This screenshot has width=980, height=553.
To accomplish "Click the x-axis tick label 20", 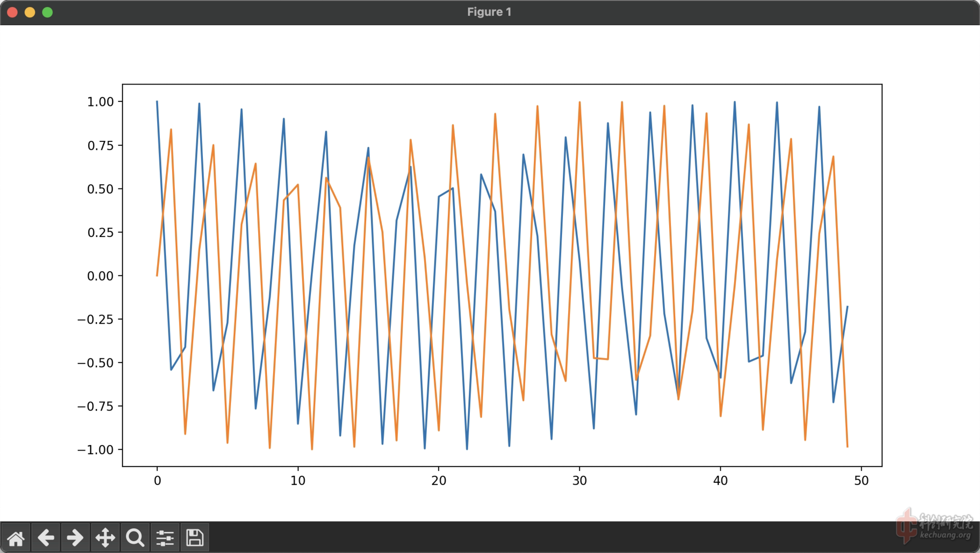I will 439,481.
